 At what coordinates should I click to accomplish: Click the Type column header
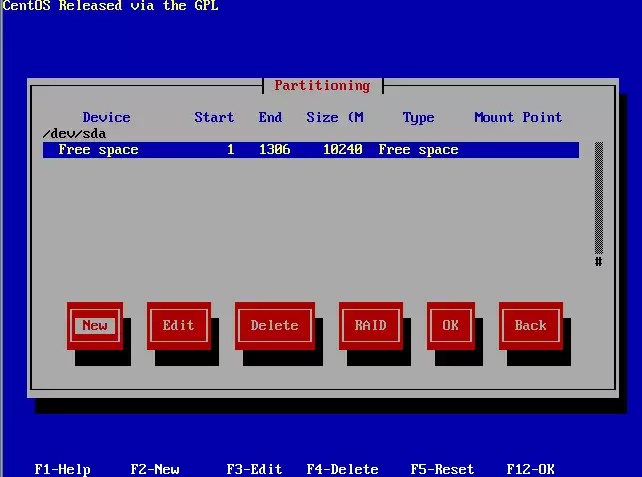(418, 118)
